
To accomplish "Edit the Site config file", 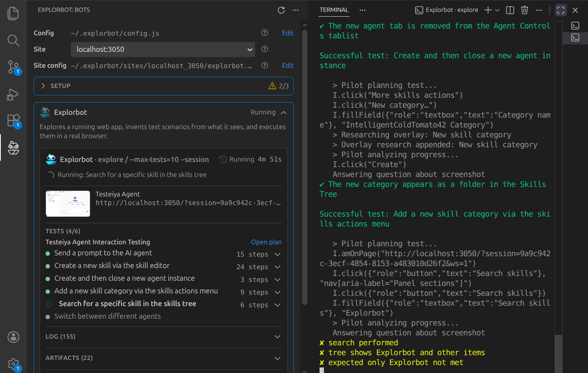I will tap(288, 65).
